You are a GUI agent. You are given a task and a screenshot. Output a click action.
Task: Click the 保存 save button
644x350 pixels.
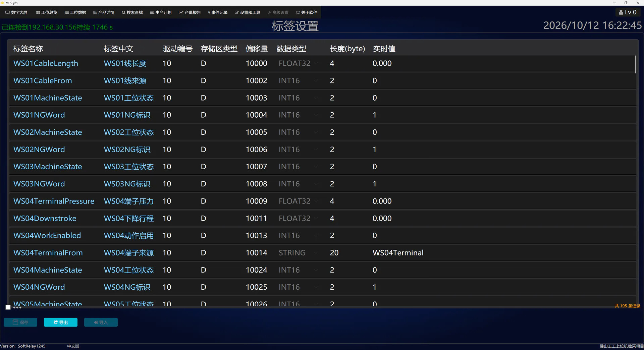pos(20,322)
